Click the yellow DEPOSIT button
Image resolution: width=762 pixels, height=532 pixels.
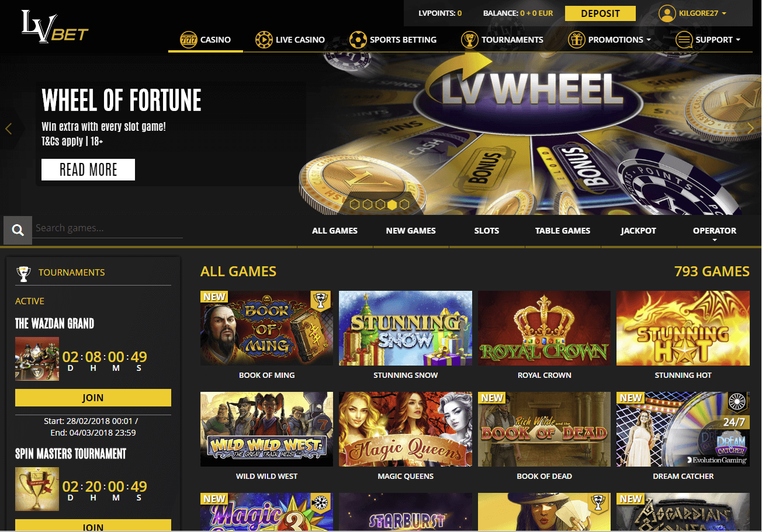tap(600, 13)
